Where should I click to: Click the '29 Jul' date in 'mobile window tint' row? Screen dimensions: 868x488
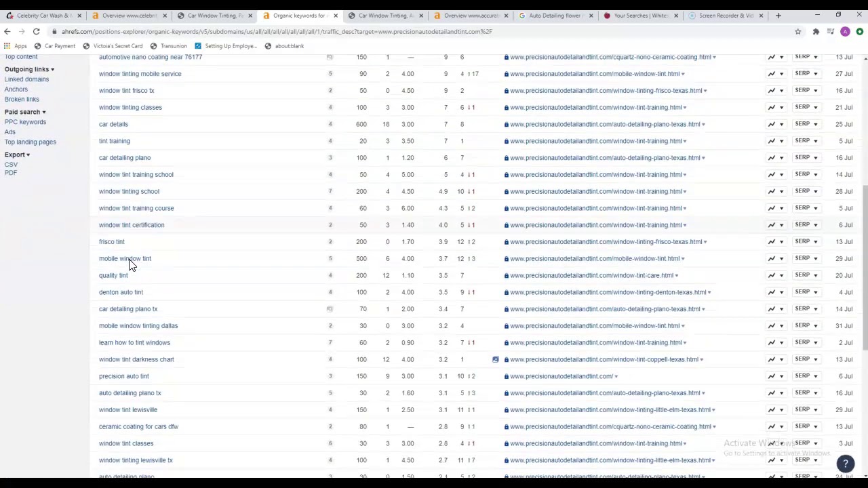pyautogui.click(x=844, y=258)
